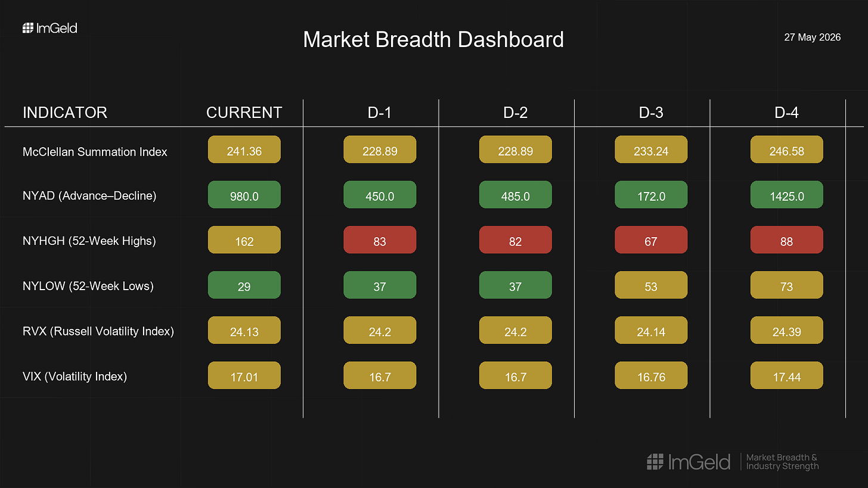Select the red NYHGH D-1 value 83
Image resolution: width=868 pixels, height=488 pixels.
[x=380, y=240]
